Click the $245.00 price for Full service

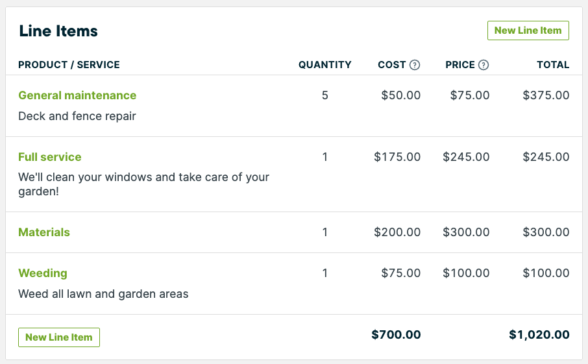[466, 157]
